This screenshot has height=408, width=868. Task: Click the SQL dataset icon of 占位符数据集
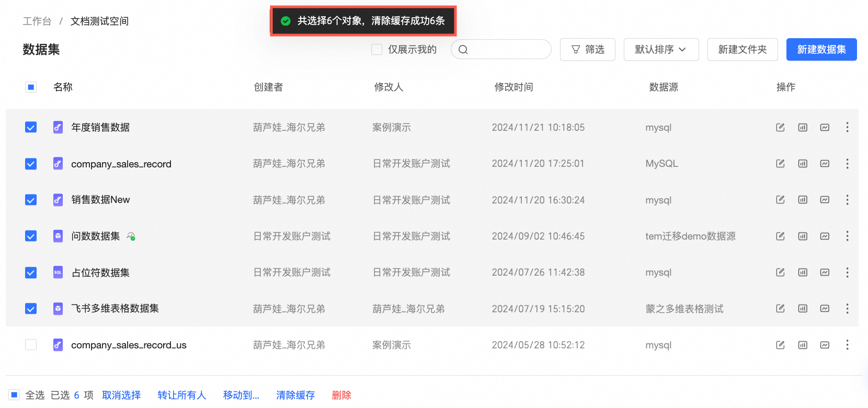pos(58,273)
